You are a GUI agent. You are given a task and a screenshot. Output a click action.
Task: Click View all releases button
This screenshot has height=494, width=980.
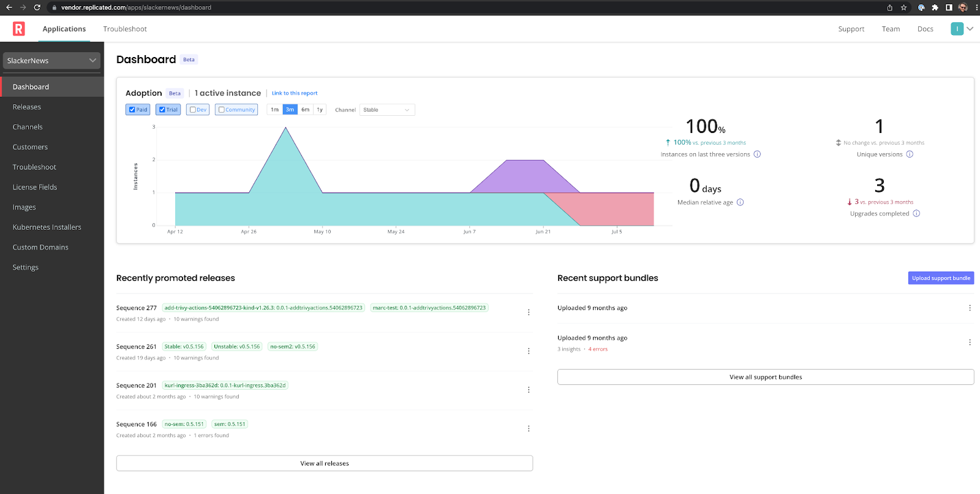(325, 463)
